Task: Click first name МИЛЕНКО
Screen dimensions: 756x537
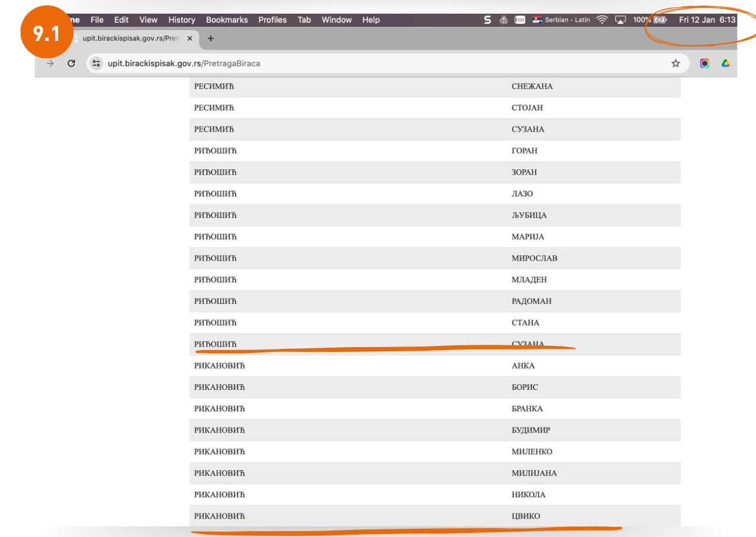Action: pos(532,452)
